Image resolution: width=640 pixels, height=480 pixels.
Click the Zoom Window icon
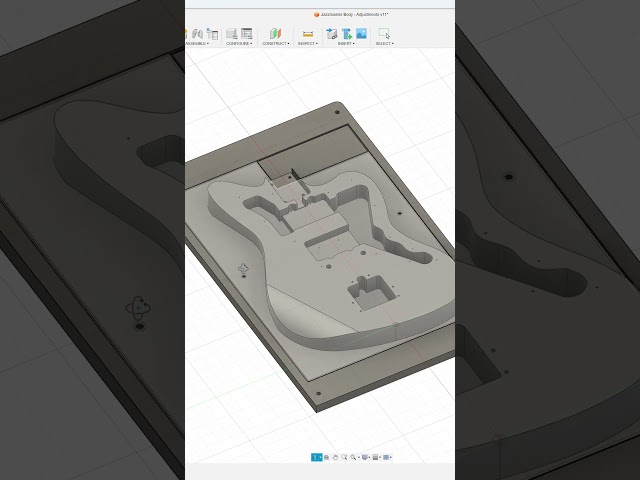(354, 457)
